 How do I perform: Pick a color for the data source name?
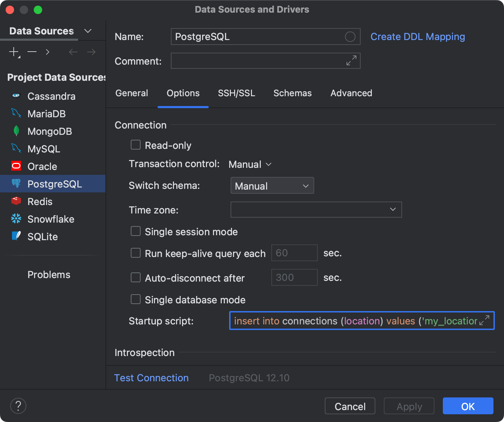[x=350, y=37]
